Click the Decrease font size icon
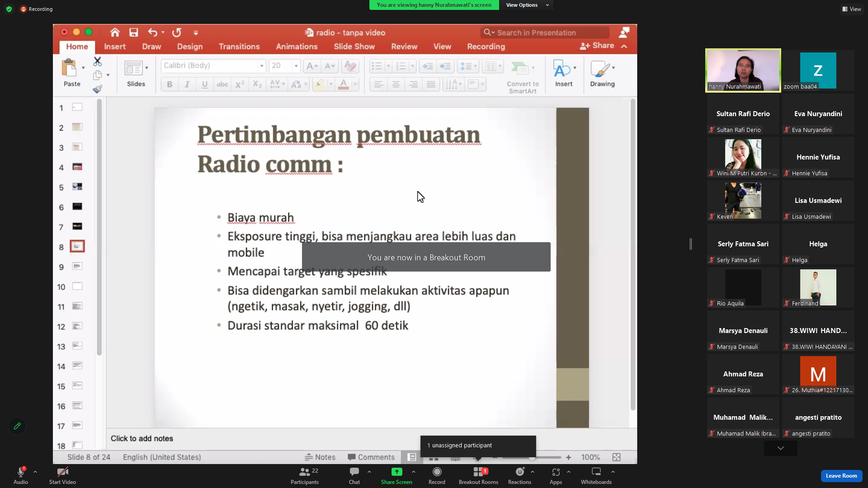 tap(330, 66)
